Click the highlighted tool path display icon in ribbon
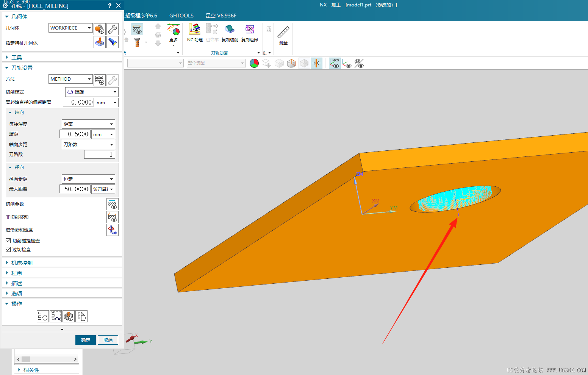 click(x=137, y=29)
